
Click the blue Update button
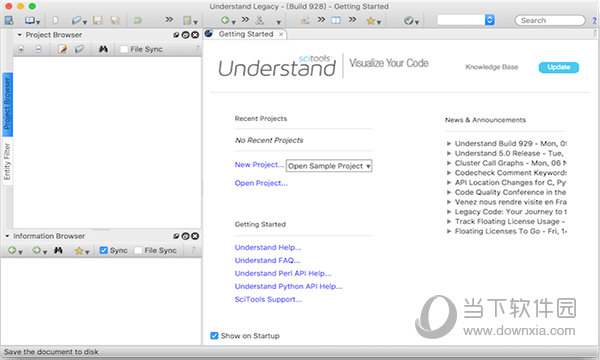click(559, 67)
